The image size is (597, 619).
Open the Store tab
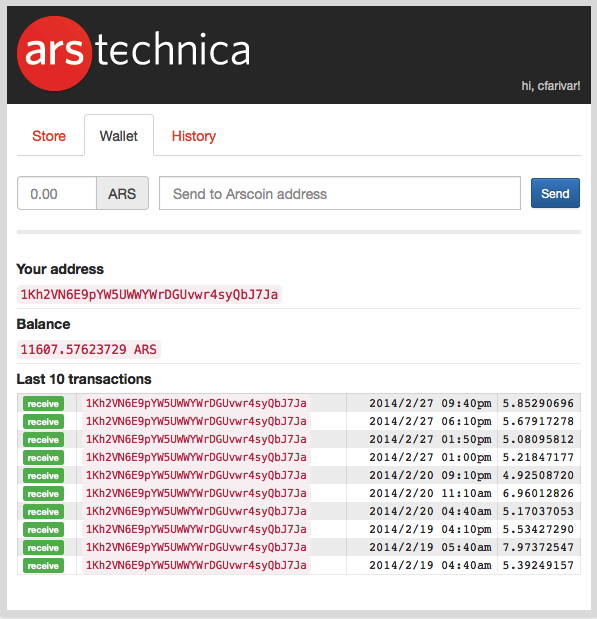(x=49, y=136)
